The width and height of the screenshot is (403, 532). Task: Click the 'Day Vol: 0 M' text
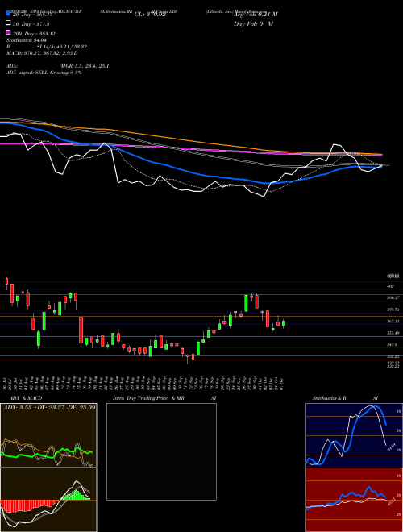coord(253,23)
